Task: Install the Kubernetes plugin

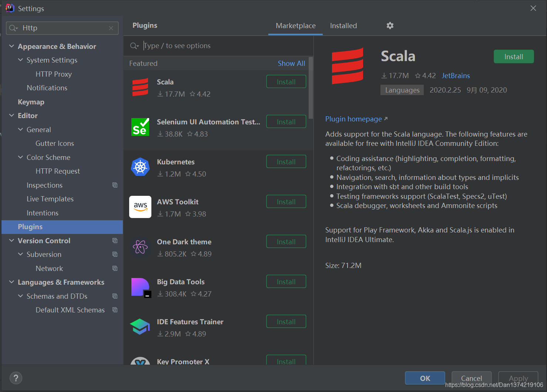Action: pos(286,162)
